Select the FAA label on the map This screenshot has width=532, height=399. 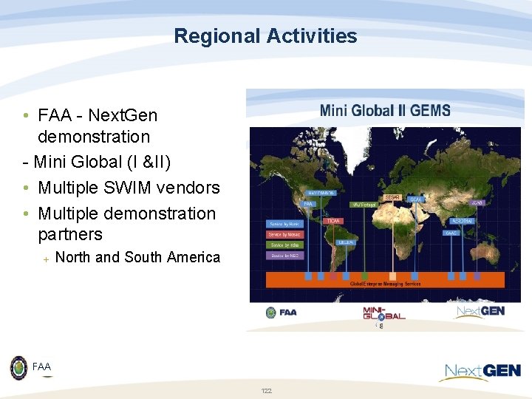308,204
